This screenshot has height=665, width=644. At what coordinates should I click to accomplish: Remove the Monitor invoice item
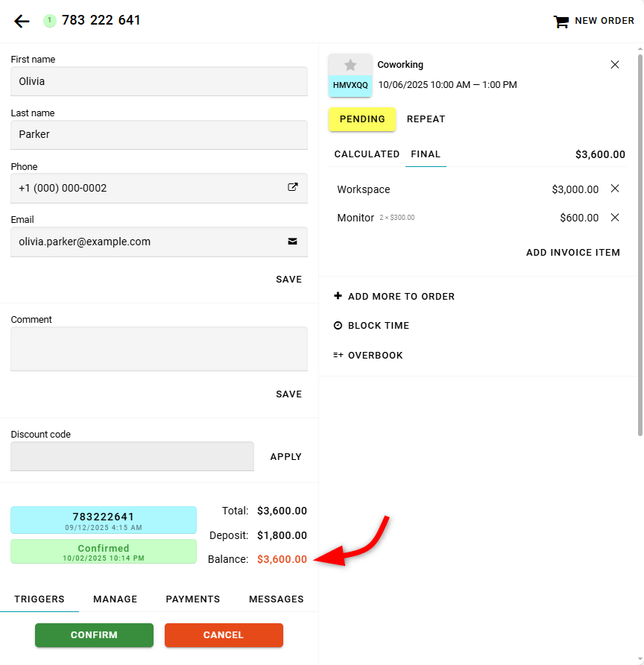615,218
